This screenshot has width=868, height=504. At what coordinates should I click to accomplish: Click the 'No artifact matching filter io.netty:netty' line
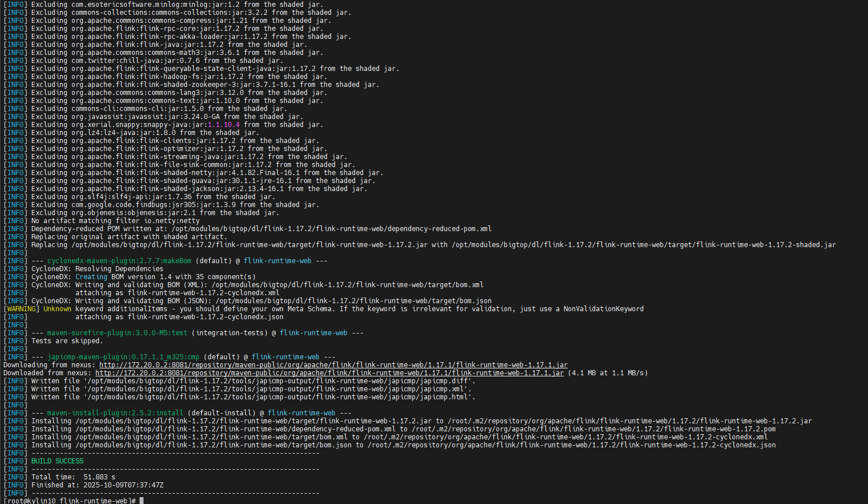coord(116,221)
